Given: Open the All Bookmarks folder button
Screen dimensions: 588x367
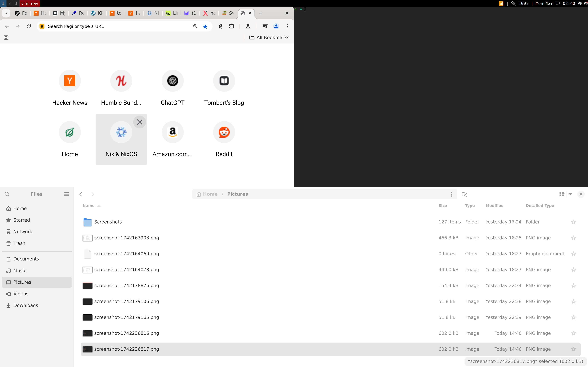Looking at the screenshot, I should click(269, 37).
